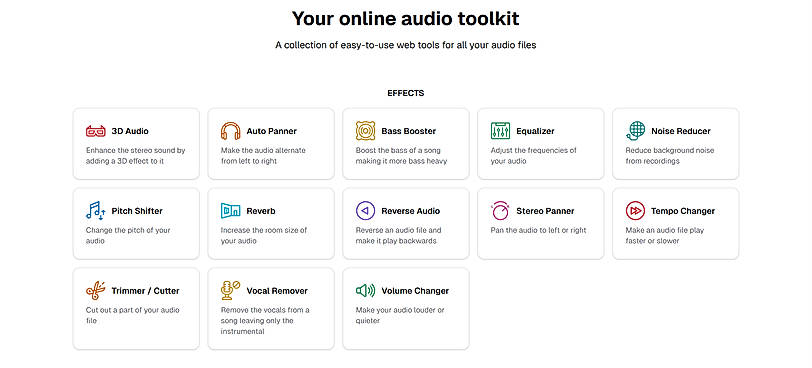Click the Noise Reducer globe icon
Screen dimensions: 812x368
pos(635,131)
